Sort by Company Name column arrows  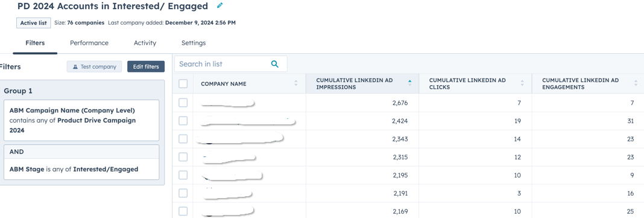point(295,83)
